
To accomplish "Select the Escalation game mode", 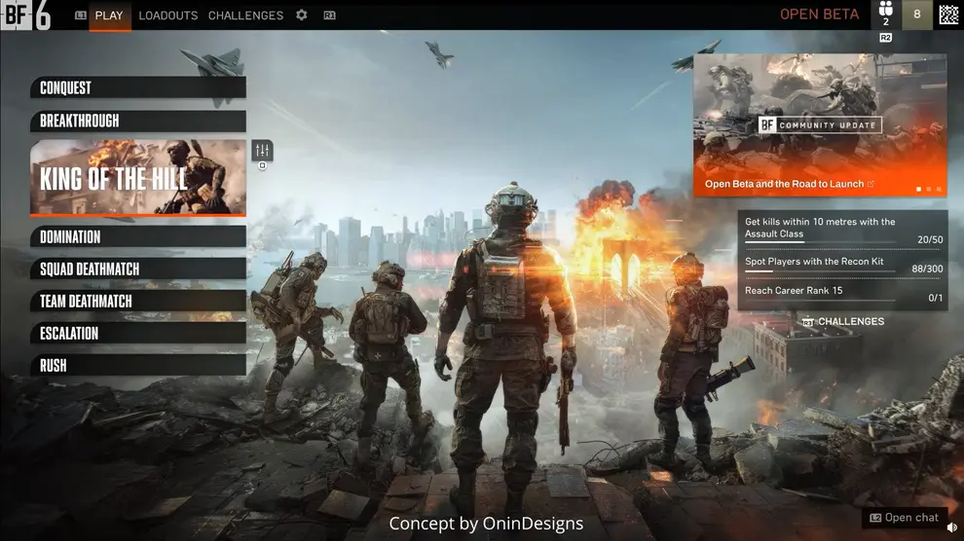I will 138,333.
